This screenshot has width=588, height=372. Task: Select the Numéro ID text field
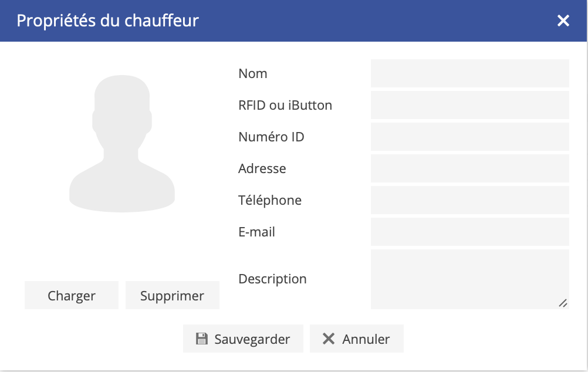pyautogui.click(x=469, y=137)
